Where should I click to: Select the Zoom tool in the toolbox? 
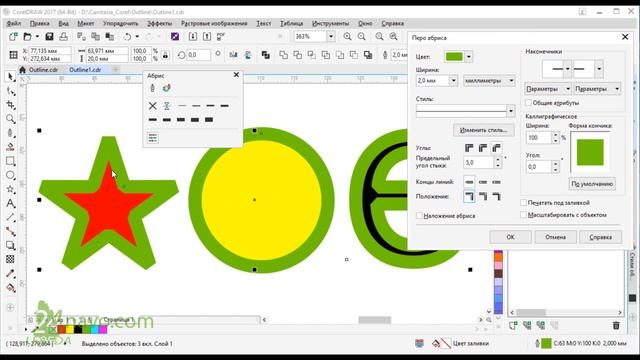pos(10,119)
